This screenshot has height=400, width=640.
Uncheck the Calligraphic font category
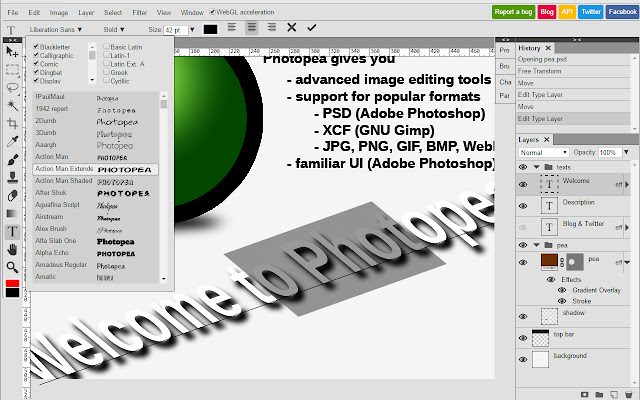[x=36, y=55]
